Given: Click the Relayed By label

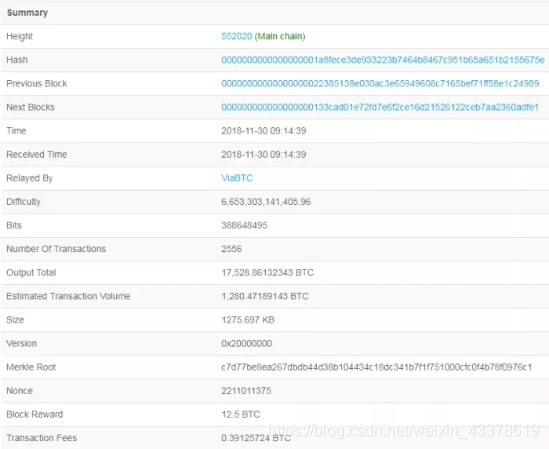Looking at the screenshot, I should tap(29, 178).
